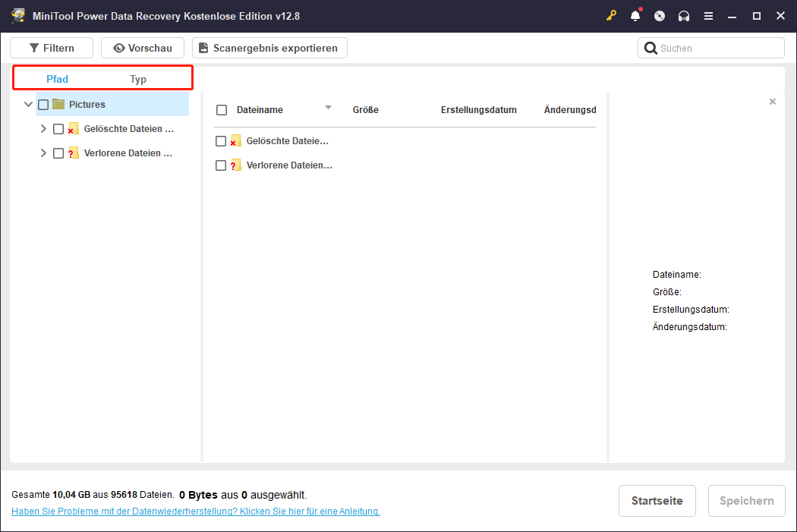Focus the Suchen search field
The width and height of the screenshot is (797, 532).
coord(711,48)
